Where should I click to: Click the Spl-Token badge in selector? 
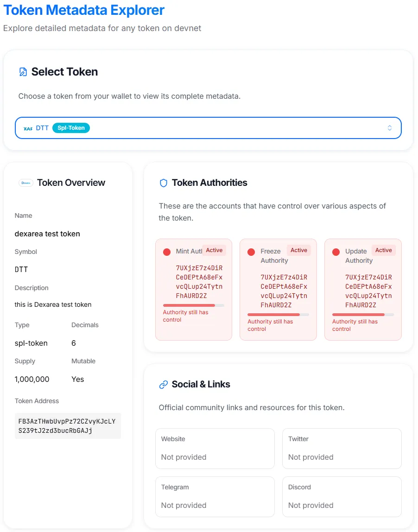(x=71, y=128)
